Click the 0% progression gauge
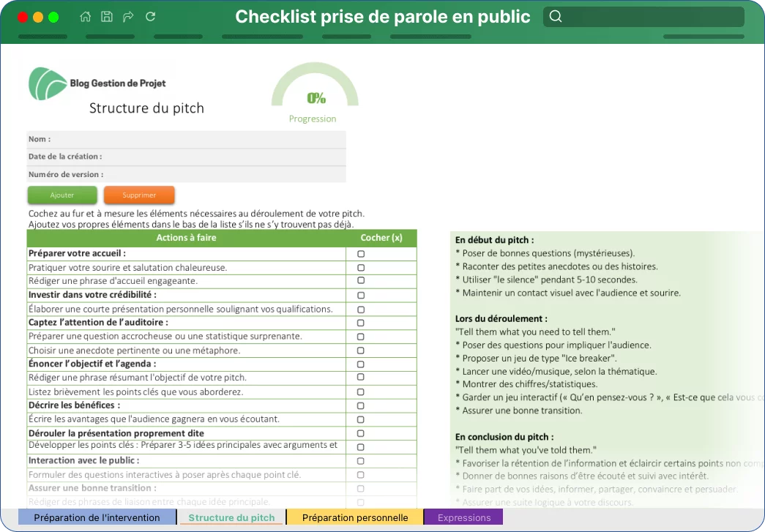This screenshot has height=532, width=765. (316, 86)
